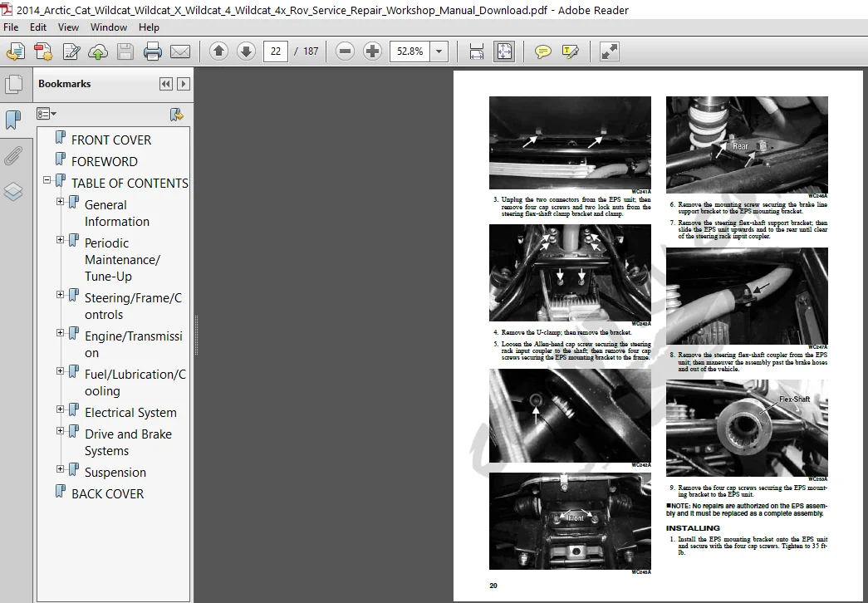Click the Save file floppy icon
This screenshot has width=868, height=603.
coord(125,51)
